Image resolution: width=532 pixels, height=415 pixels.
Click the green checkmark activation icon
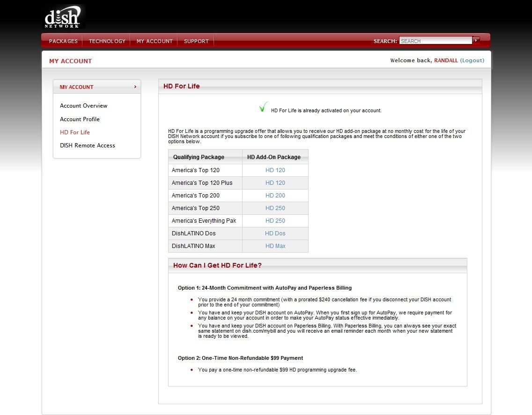tap(263, 107)
